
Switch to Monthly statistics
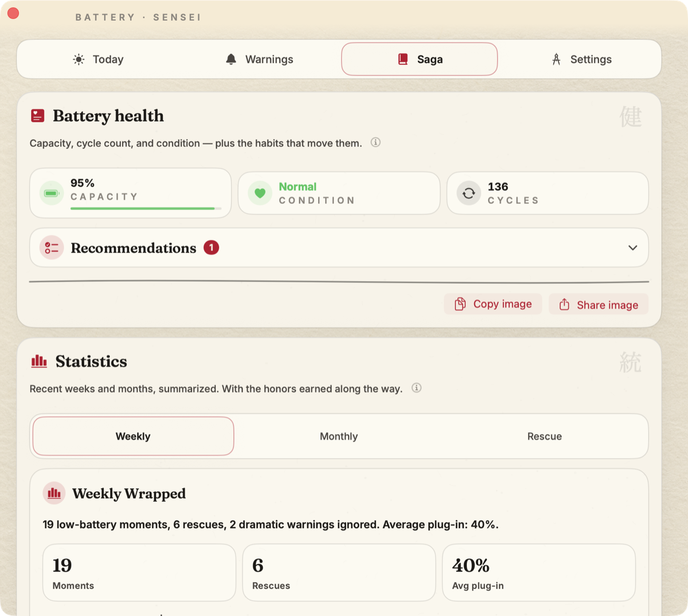point(339,436)
